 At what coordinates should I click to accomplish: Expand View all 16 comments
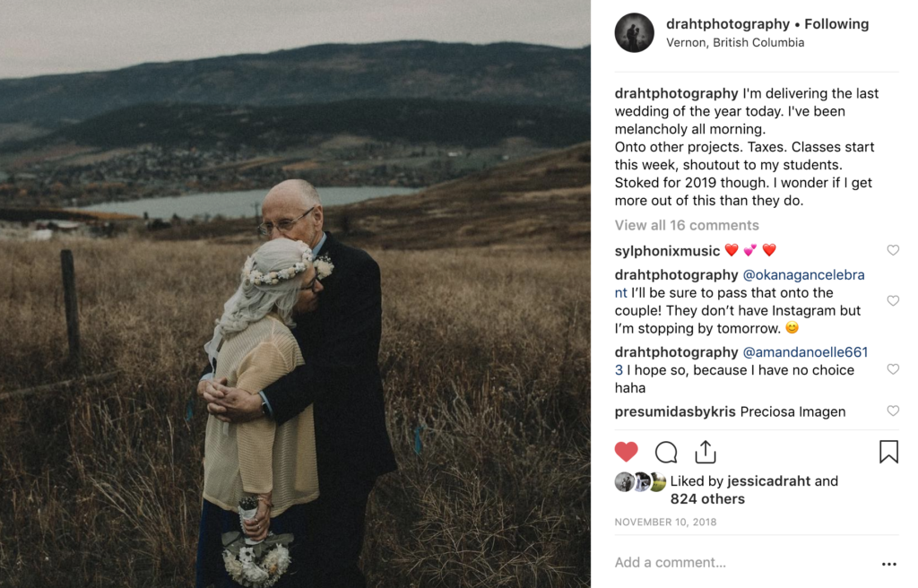(x=686, y=226)
